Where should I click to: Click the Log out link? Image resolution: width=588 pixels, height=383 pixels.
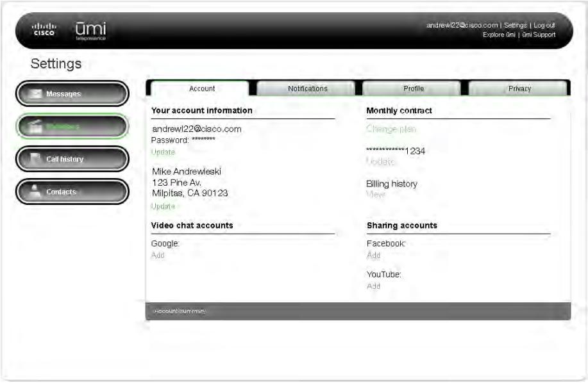coord(544,25)
